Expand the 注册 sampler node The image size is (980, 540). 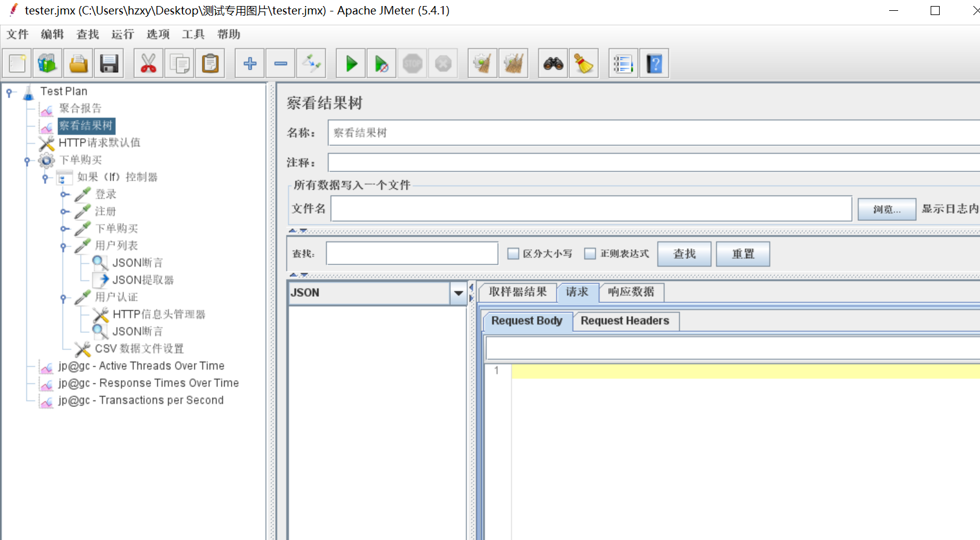pyautogui.click(x=64, y=212)
